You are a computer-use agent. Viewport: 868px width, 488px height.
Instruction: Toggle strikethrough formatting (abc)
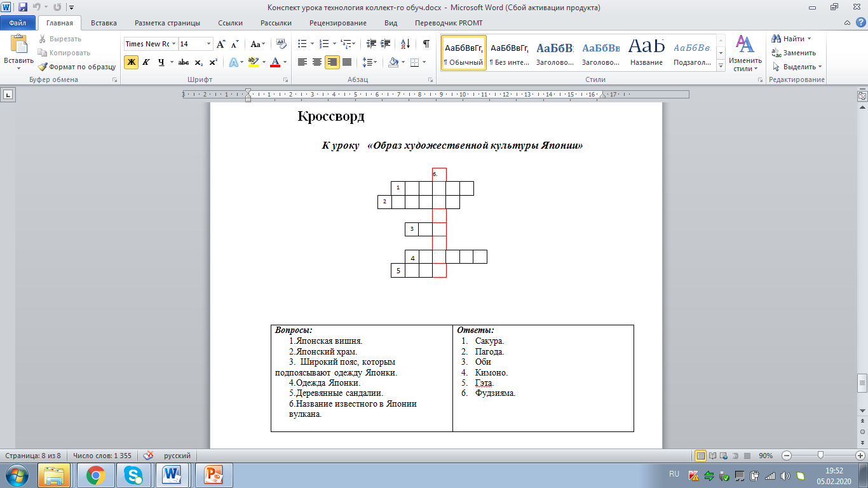[184, 62]
